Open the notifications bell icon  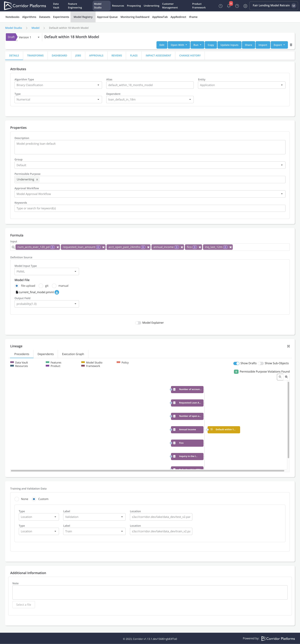(229, 6)
